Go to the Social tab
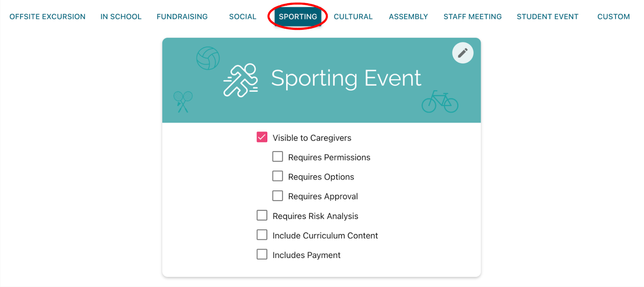Viewport: 644px width, 287px height. click(242, 17)
